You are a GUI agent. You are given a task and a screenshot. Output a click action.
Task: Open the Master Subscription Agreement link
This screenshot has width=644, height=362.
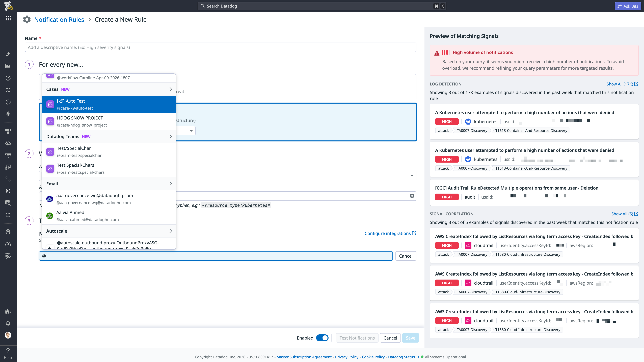pyautogui.click(x=304, y=357)
